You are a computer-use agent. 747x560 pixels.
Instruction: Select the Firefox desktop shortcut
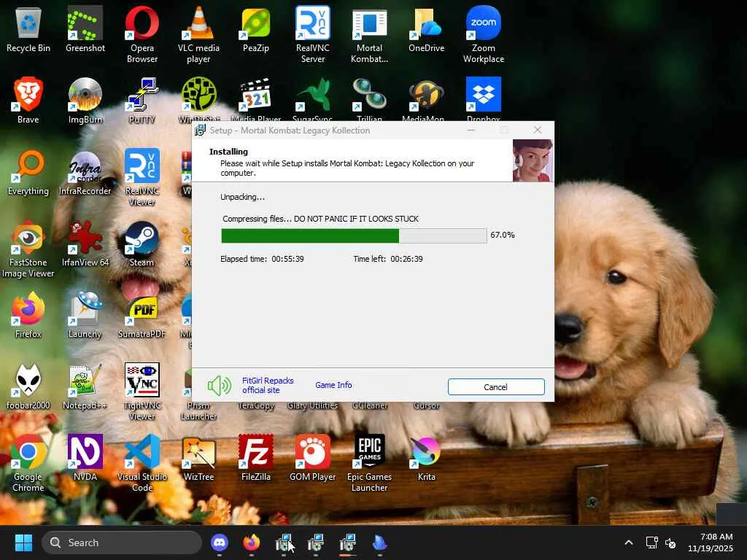28,315
